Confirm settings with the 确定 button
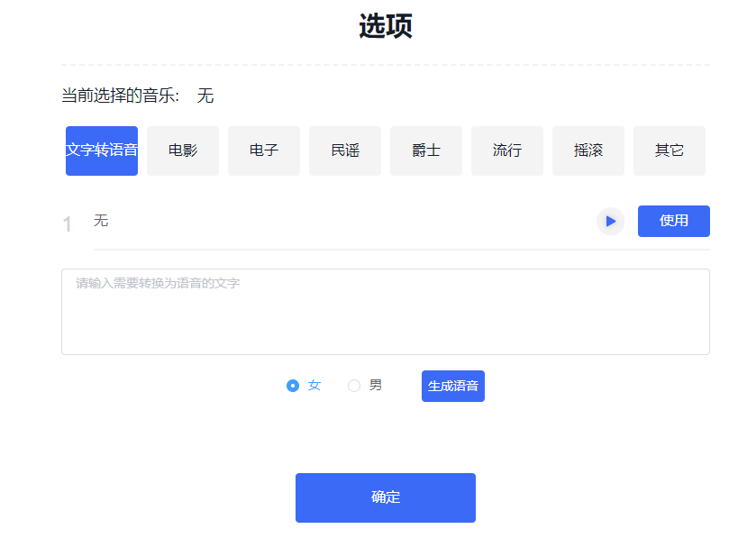This screenshot has height=538, width=756. coord(385,497)
